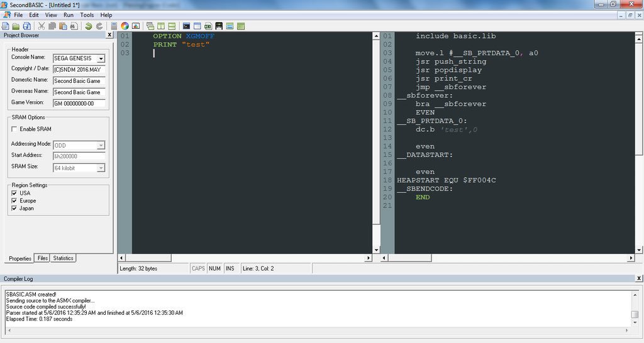The height and width of the screenshot is (343, 644).
Task: Open the Edit menu
Action: pos(34,15)
